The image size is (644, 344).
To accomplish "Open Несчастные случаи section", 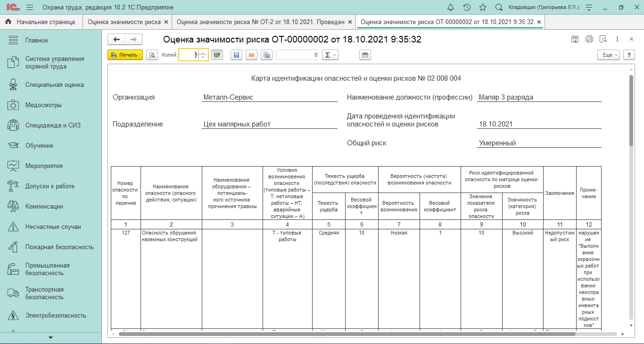I will (50, 227).
